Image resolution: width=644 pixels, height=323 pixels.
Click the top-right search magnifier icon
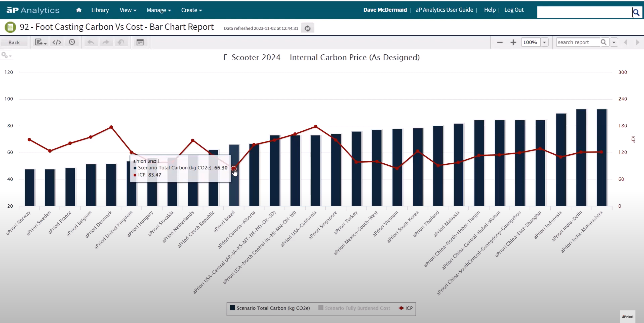pos(636,12)
